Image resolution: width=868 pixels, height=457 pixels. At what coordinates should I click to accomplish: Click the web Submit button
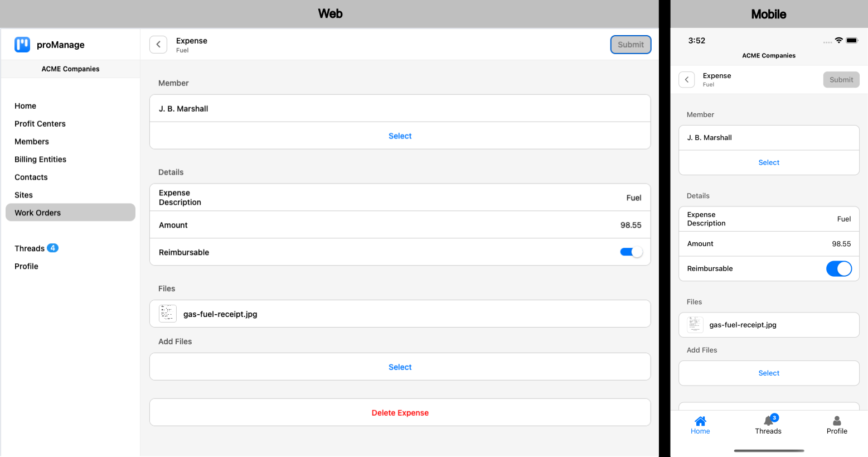(x=631, y=45)
